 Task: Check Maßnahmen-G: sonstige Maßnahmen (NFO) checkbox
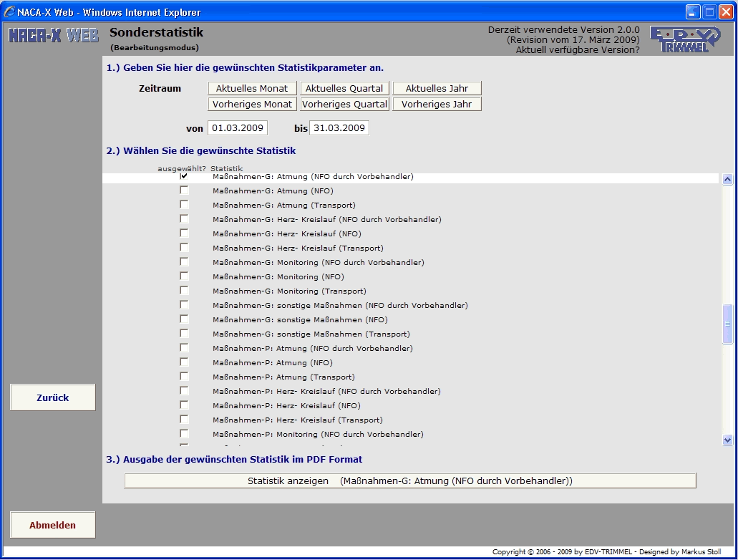click(x=184, y=319)
